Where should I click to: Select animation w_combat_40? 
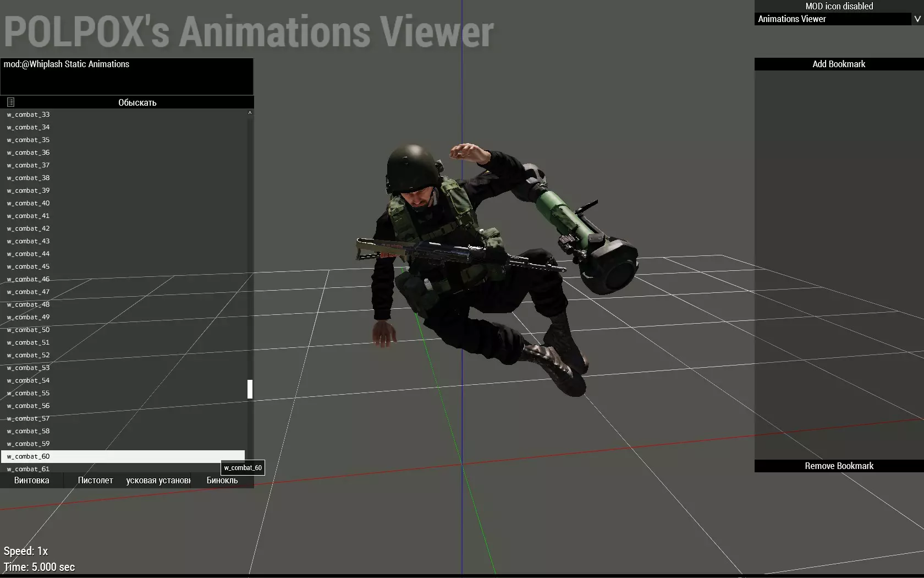(123, 203)
